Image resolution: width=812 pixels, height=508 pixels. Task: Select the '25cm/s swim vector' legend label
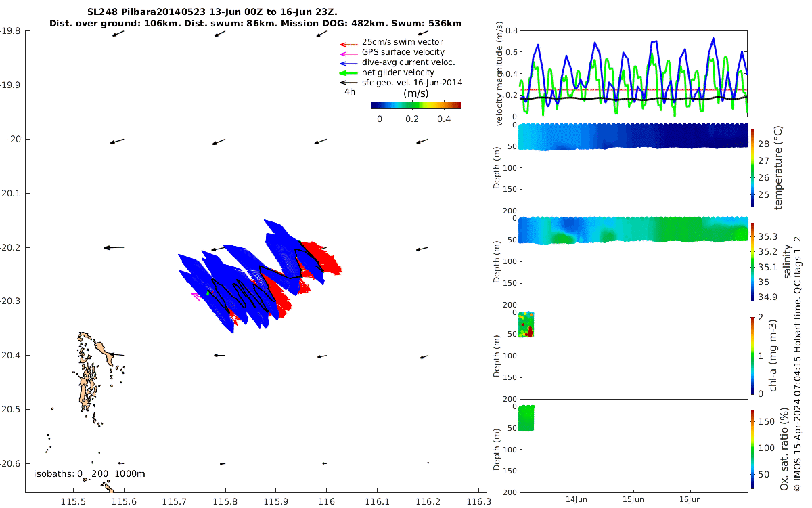(403, 42)
